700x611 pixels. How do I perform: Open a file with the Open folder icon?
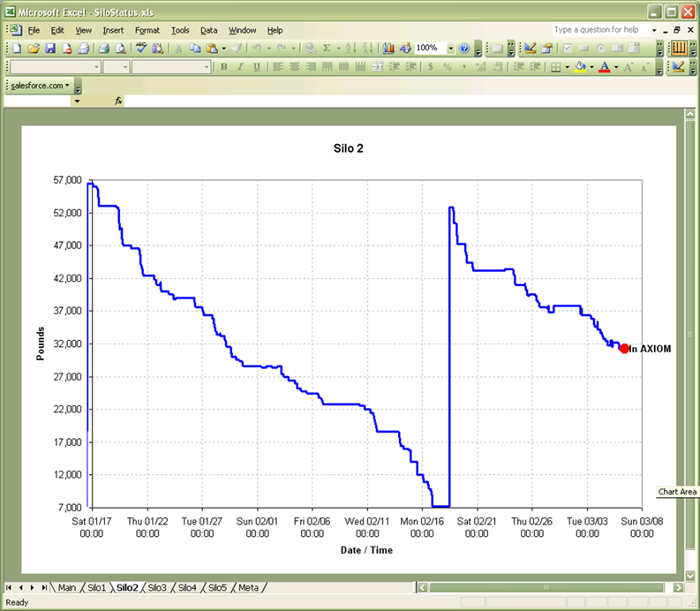click(x=34, y=49)
